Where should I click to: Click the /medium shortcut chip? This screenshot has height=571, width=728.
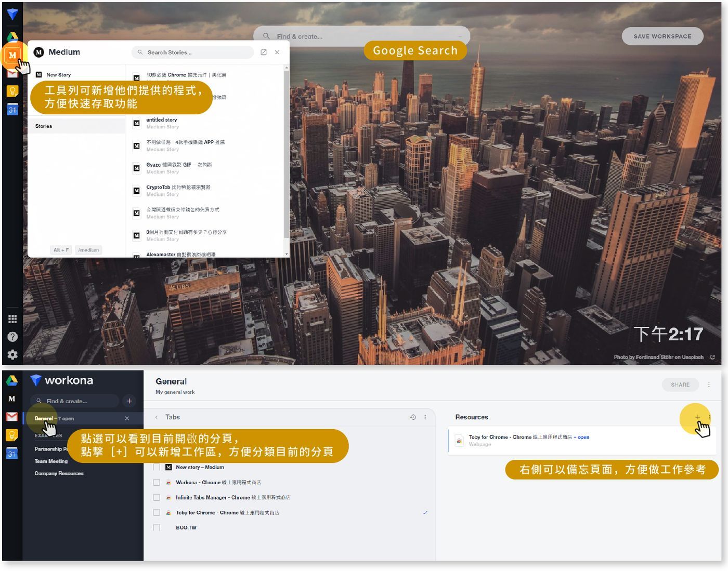(x=88, y=250)
